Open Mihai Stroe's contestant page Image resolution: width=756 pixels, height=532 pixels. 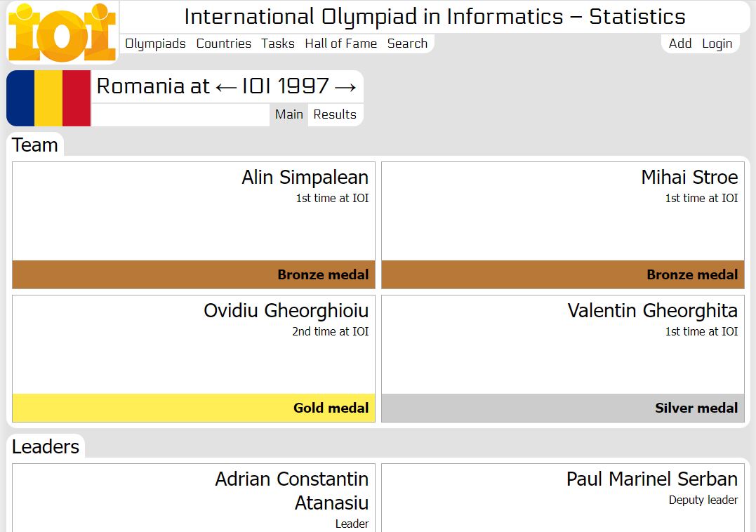(x=689, y=178)
